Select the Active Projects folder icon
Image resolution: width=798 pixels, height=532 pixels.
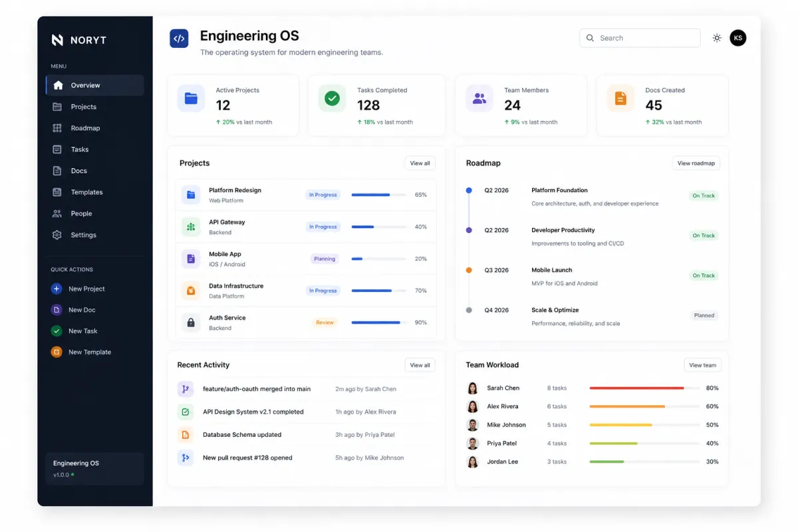point(191,98)
